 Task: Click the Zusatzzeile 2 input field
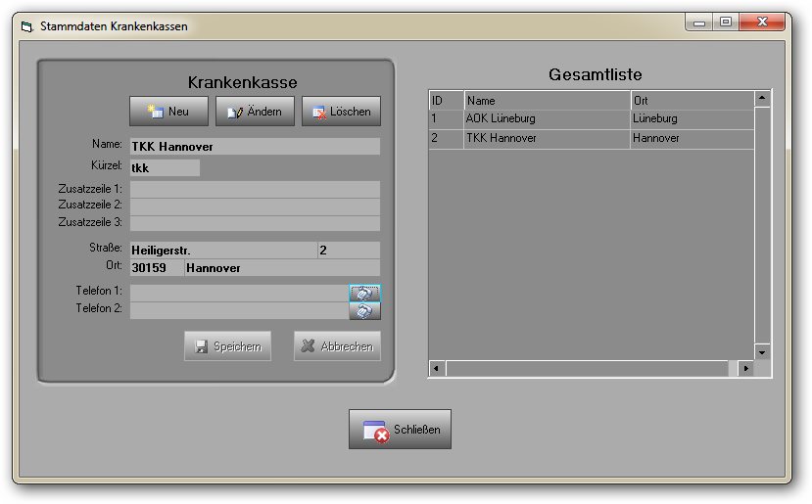pos(255,206)
